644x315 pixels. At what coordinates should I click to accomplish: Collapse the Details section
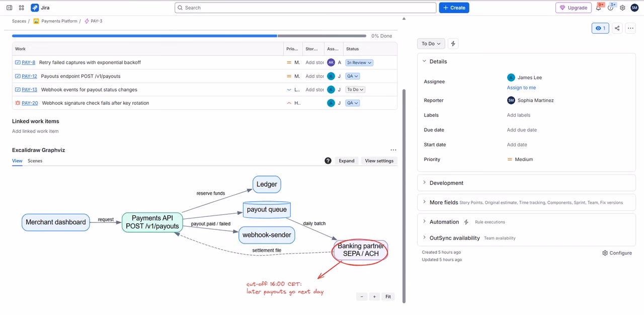[424, 61]
